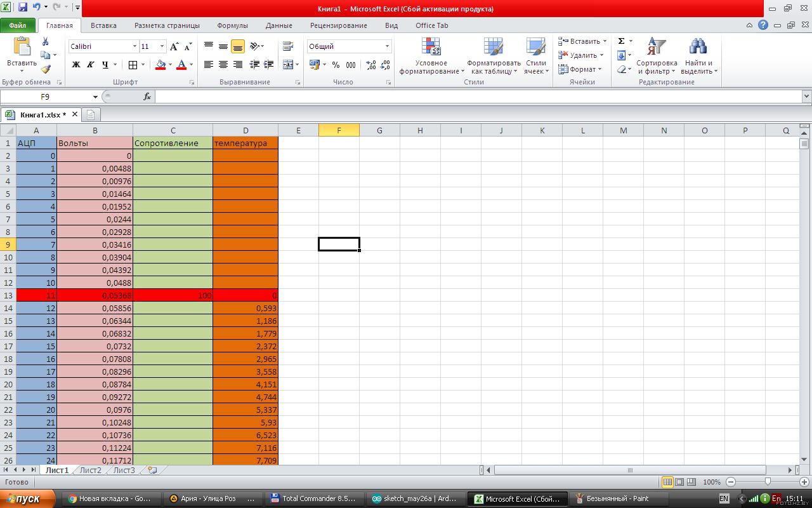Open the Calibri font name dropdown

click(x=134, y=46)
